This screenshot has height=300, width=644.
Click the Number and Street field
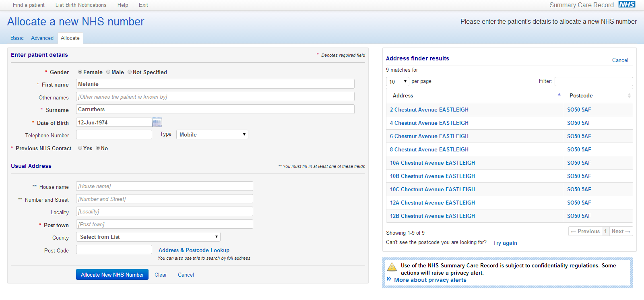[x=165, y=199]
